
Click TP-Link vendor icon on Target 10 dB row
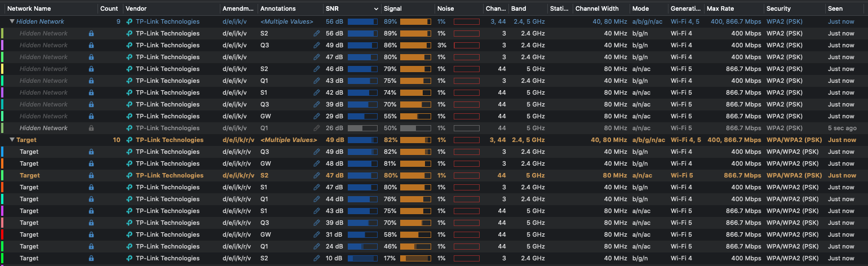(130, 258)
